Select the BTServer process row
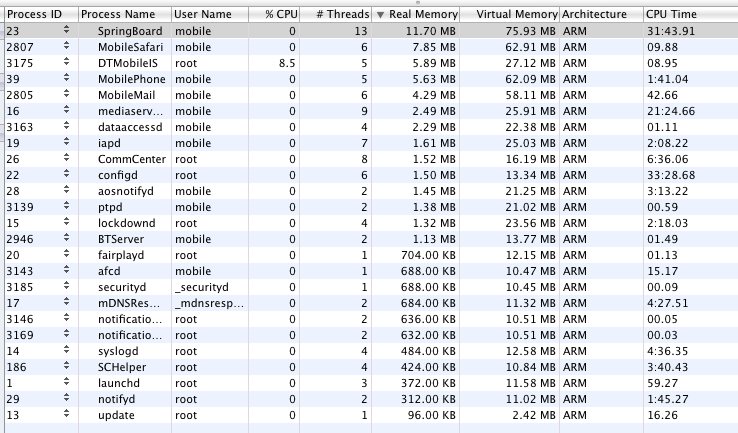Screen dimensions: 738x433 click(371, 239)
